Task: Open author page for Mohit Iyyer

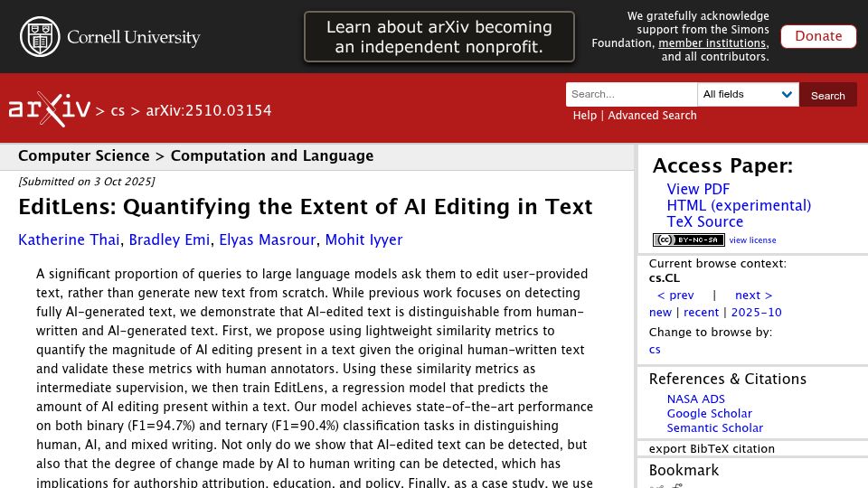Action: 363,239
